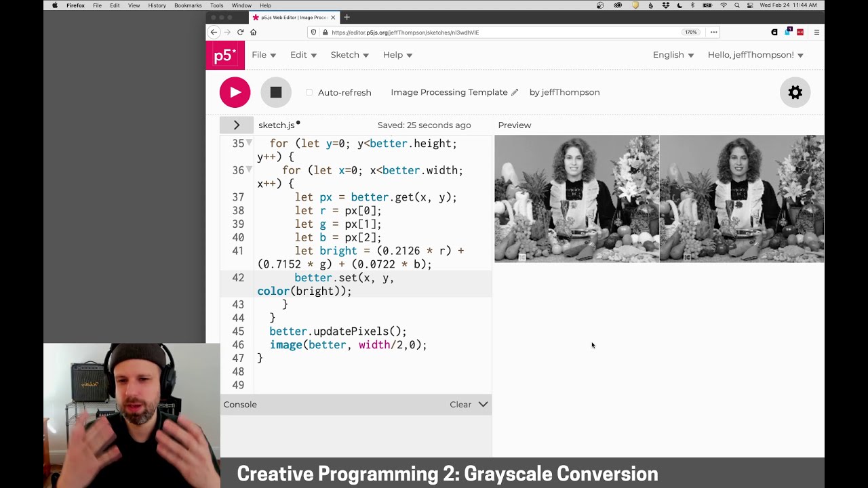This screenshot has width=868, height=488.
Task: Edit sketch name with the pencil icon
Action: pyautogui.click(x=515, y=92)
